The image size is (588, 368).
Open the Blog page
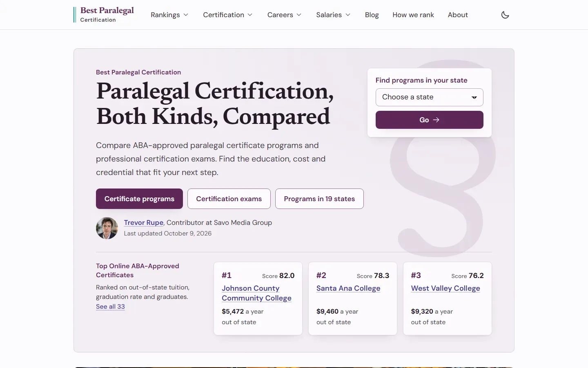372,15
